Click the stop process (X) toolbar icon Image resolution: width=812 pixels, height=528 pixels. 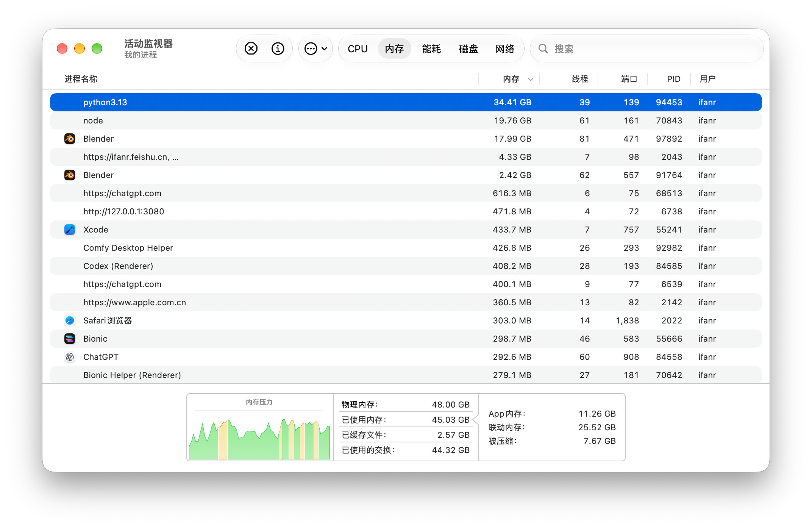(x=251, y=48)
